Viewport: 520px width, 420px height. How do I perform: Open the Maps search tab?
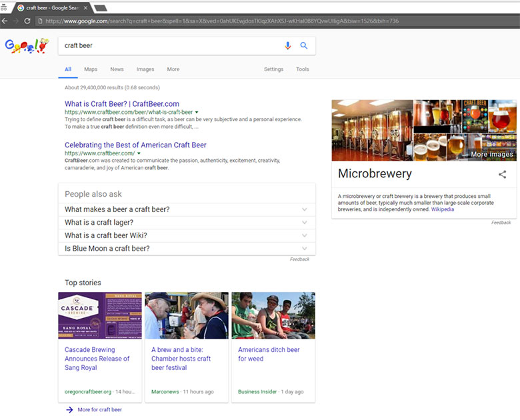(91, 69)
